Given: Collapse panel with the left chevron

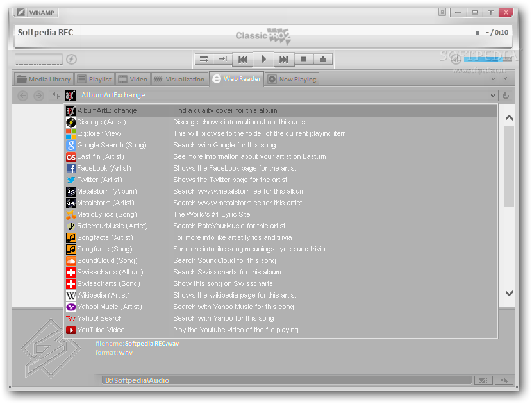Looking at the screenshot, I should point(506,79).
